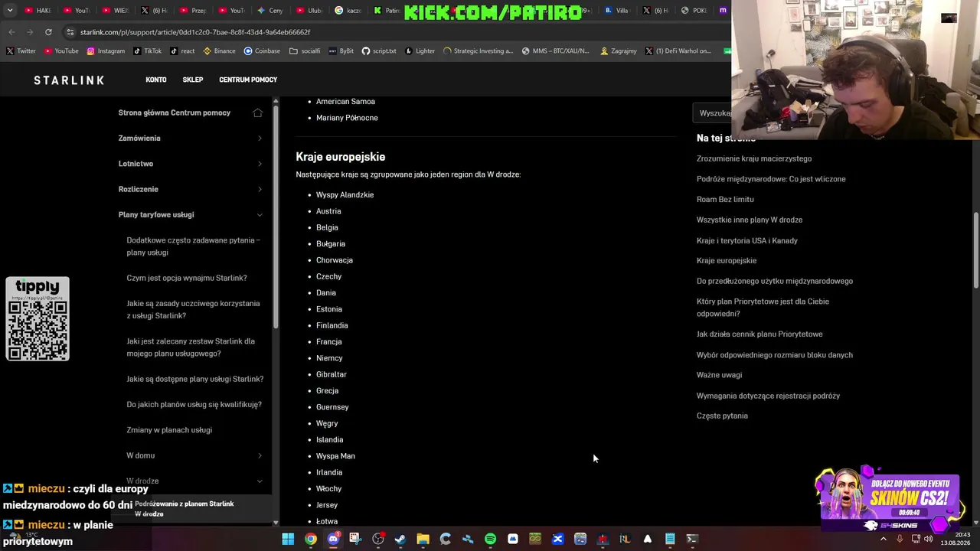980x551 pixels.
Task: Expand the Rozliczenie sidebar section
Action: point(191,189)
